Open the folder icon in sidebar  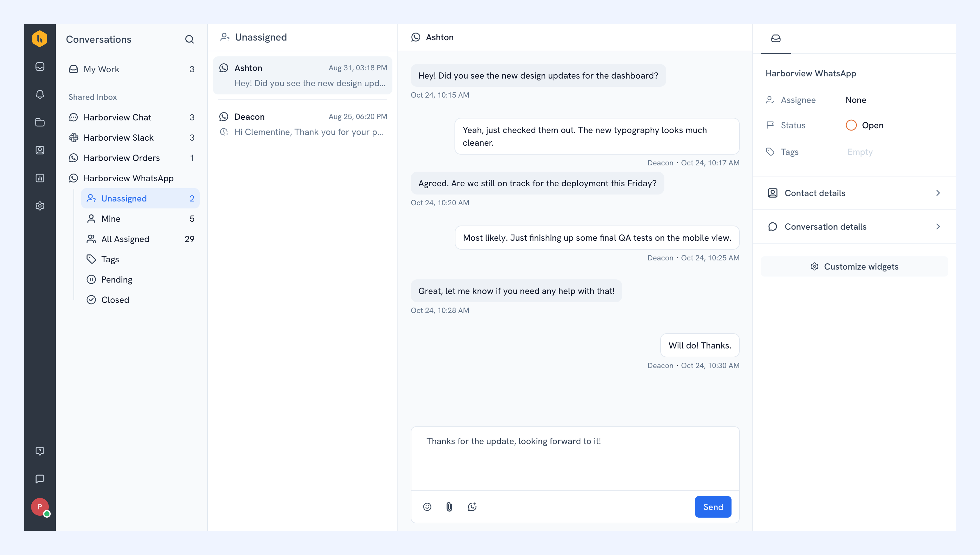[x=40, y=122]
